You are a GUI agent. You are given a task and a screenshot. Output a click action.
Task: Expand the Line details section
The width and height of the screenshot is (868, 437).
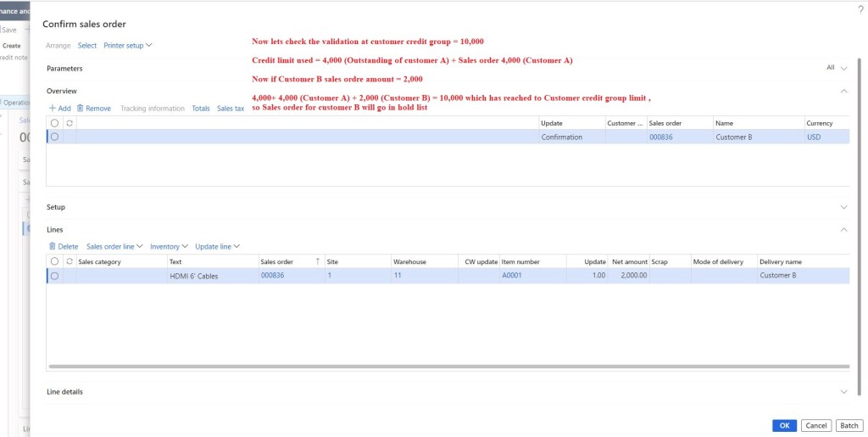point(843,392)
